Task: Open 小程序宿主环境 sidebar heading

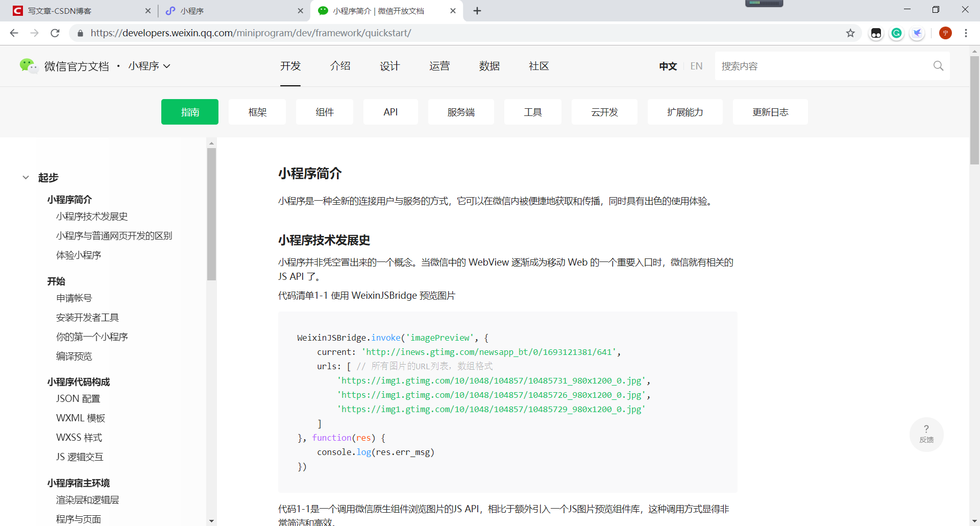Action: pos(79,483)
